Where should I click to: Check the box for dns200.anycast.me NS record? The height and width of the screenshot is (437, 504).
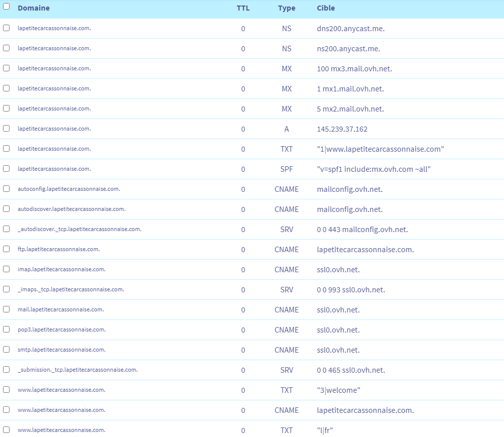click(6, 28)
